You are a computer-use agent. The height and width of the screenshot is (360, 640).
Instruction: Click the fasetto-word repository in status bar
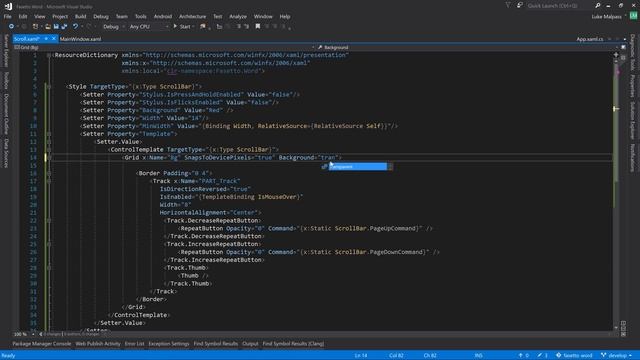click(x=574, y=356)
